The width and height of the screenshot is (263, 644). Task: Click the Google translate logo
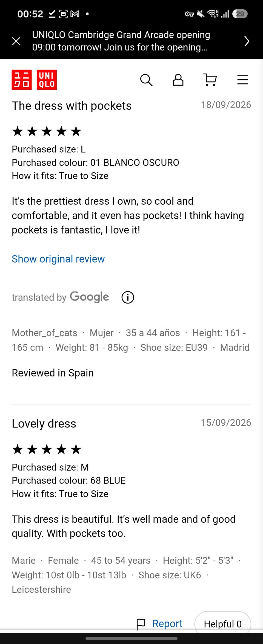coord(89,297)
